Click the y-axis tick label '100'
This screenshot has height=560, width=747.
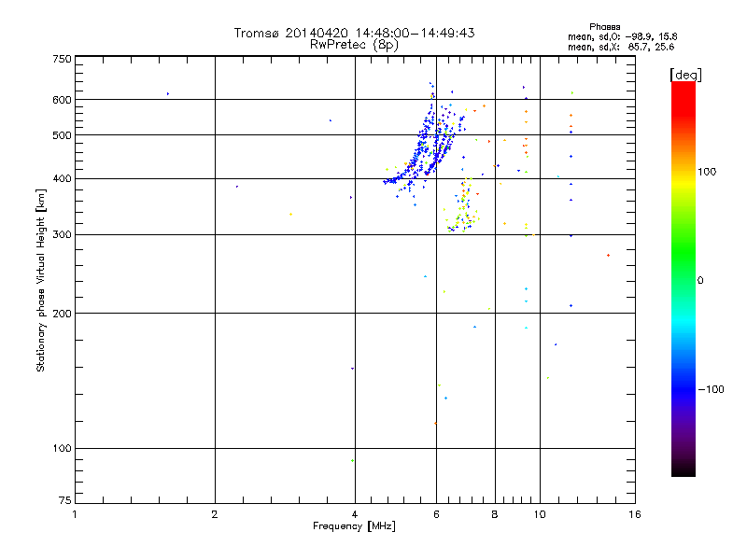[62, 449]
